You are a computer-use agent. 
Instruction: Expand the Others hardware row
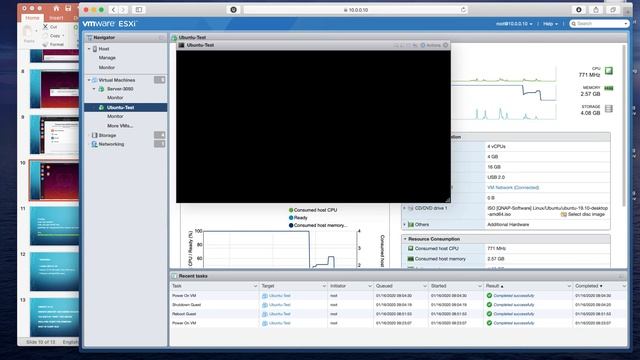click(404, 224)
